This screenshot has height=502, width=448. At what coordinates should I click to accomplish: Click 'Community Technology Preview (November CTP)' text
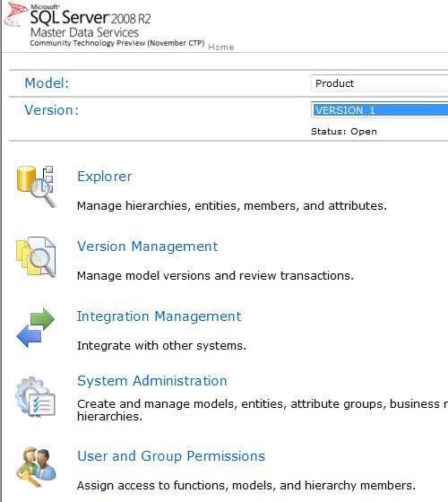(117, 43)
